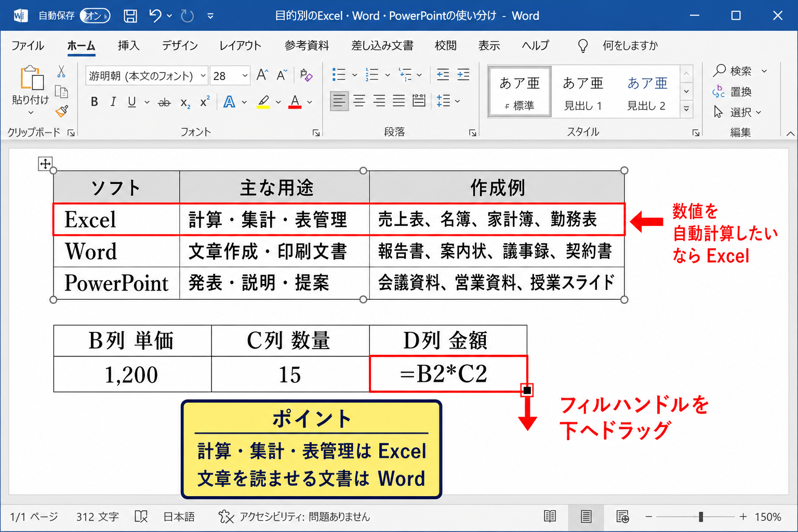This screenshot has width=798, height=532.
Task: Click Replace (置換) button
Action: tap(733, 92)
